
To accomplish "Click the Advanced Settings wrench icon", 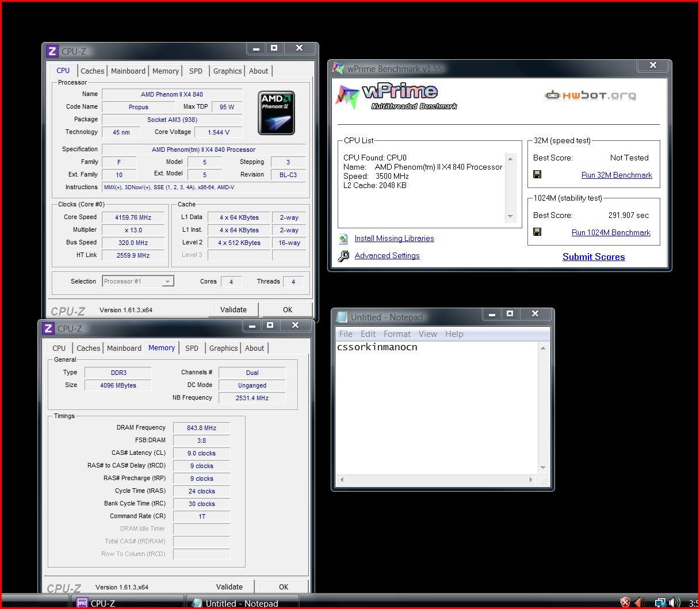I will pyautogui.click(x=343, y=256).
